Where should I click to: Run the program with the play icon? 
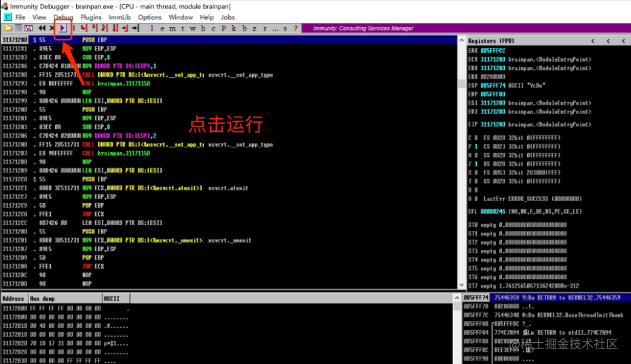point(62,28)
